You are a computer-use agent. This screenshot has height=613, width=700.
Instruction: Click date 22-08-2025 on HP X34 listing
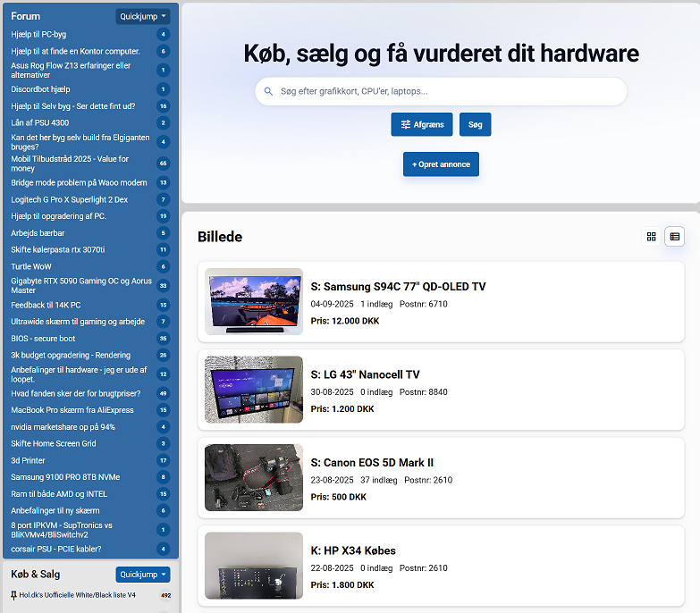coord(332,568)
